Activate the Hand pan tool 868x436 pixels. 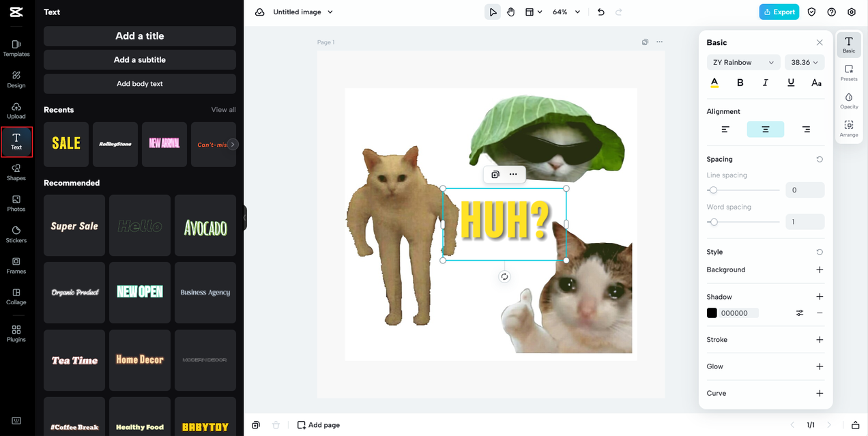[x=511, y=12]
